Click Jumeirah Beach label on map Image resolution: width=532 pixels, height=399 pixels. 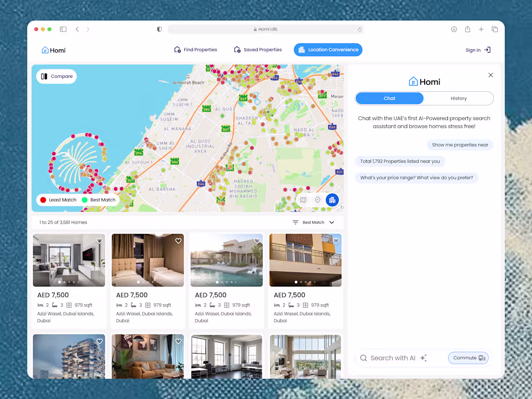pos(188,82)
